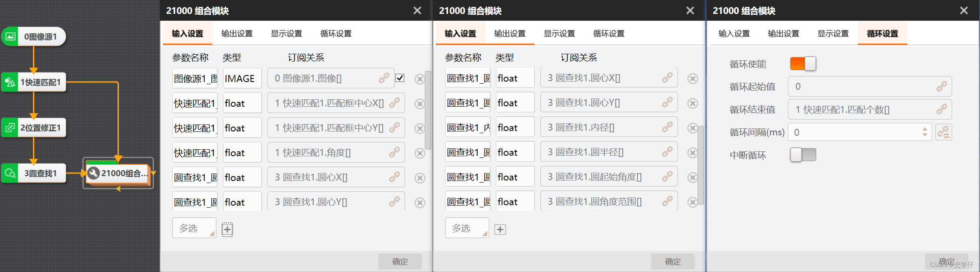Viewport: 980px width, 272px height.
Task: Open 输入设置 tab in first dialog
Action: [x=187, y=33]
